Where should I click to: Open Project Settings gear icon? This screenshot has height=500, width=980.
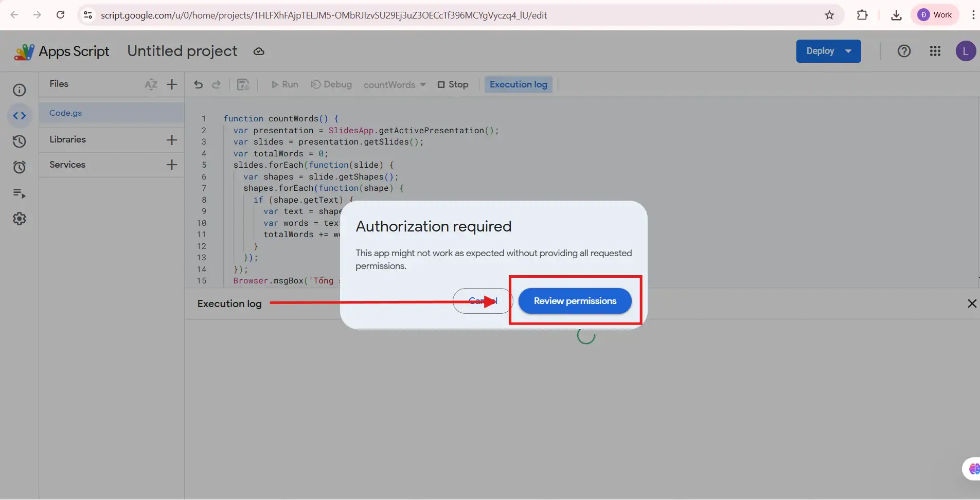point(20,219)
